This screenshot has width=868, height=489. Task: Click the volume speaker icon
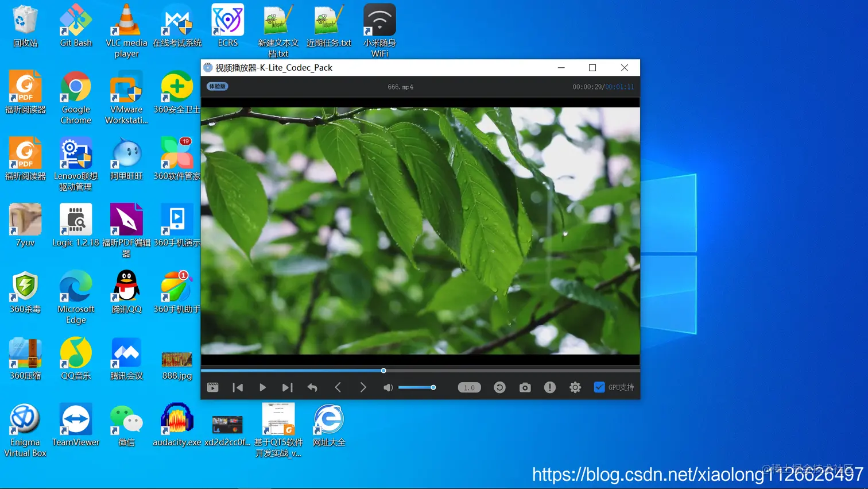(387, 387)
